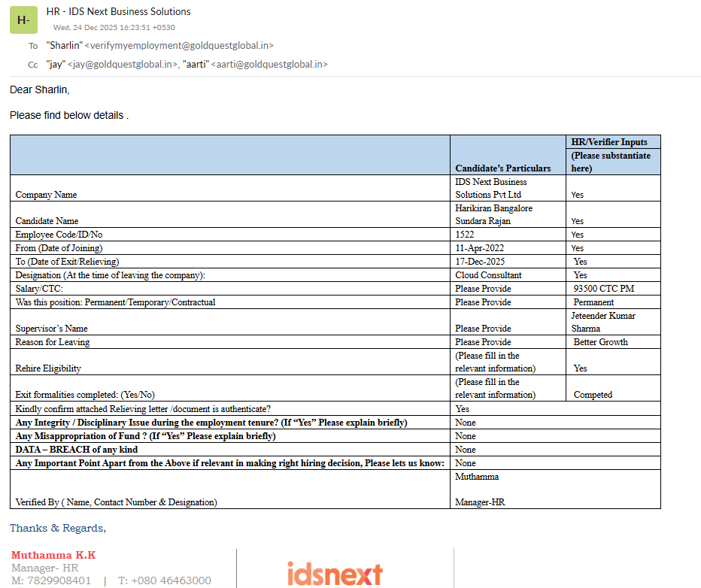This screenshot has width=701, height=588.
Task: Click the Permanent/Temporary/Contractual position label
Action: 115,302
